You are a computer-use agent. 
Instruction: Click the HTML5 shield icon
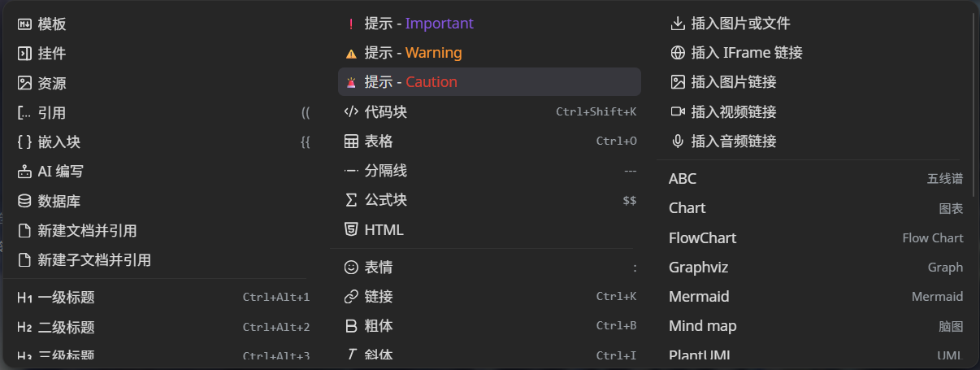point(351,229)
